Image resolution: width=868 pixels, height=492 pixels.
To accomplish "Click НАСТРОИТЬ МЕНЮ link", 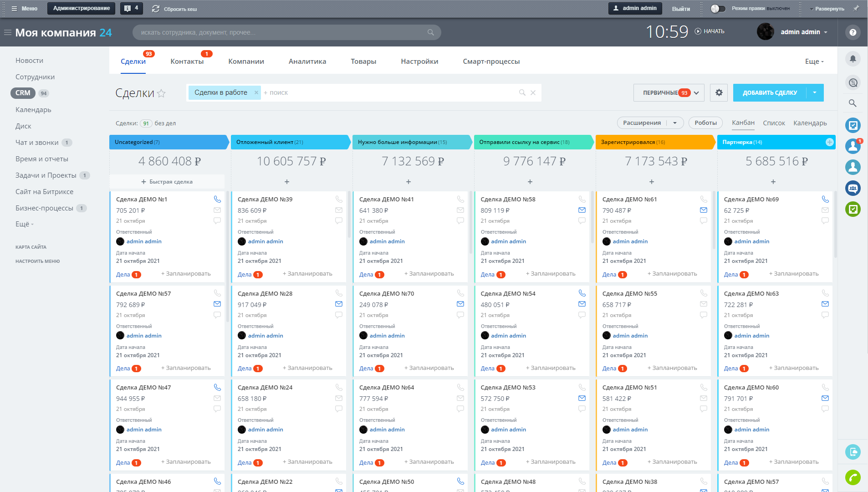I will point(37,261).
